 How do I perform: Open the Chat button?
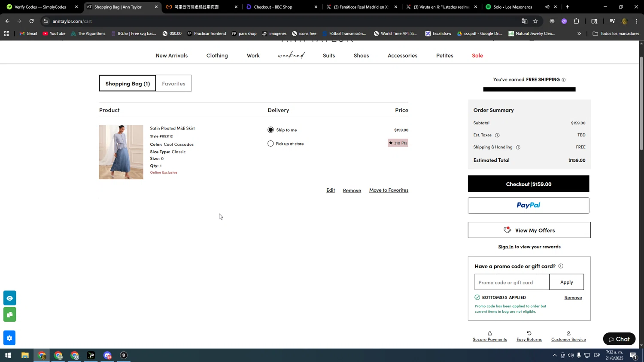pos(620,339)
